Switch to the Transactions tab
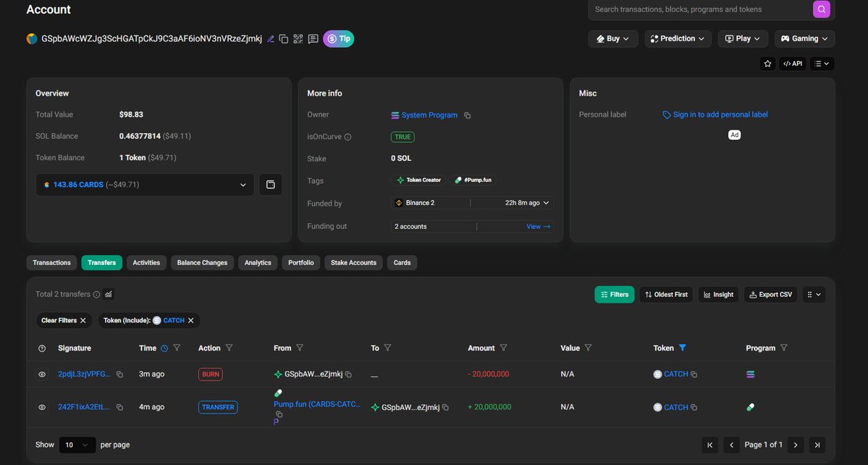The image size is (868, 465). (x=51, y=262)
